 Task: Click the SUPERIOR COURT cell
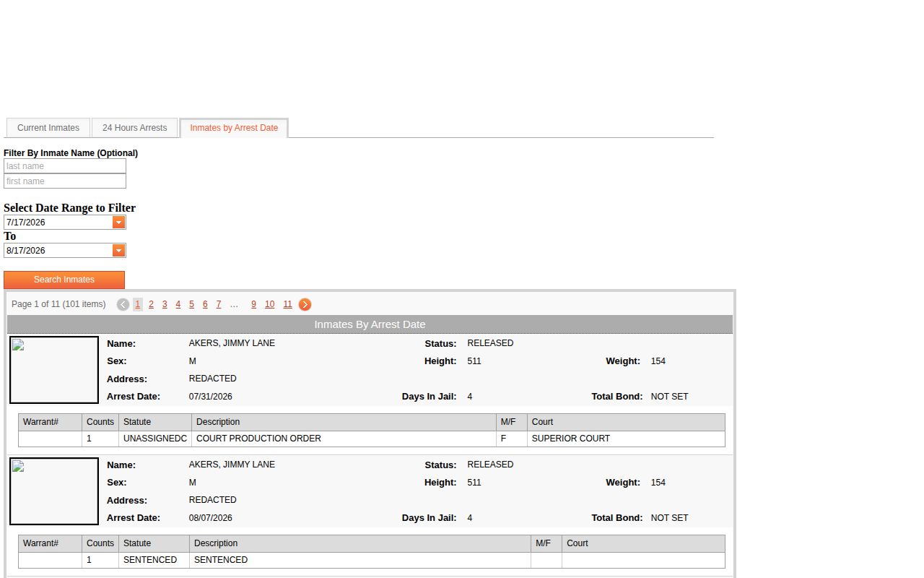coord(626,439)
